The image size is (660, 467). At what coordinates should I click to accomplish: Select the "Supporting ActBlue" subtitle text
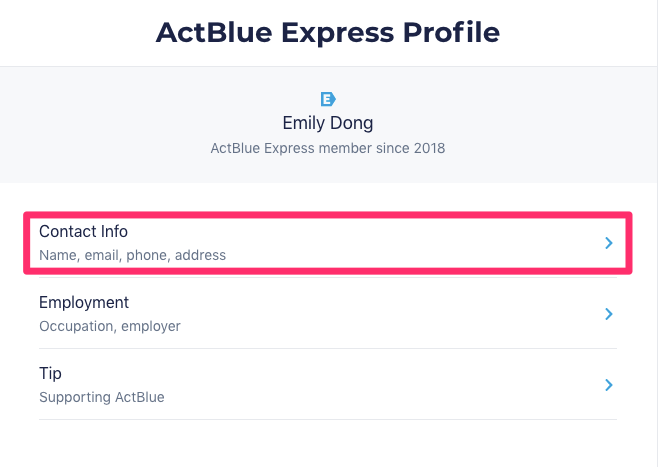pos(101,397)
